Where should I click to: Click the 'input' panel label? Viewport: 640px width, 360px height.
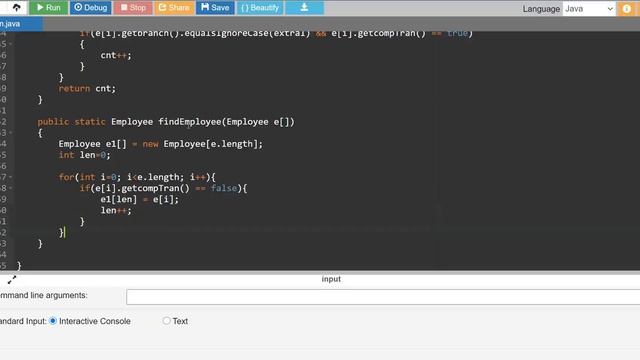331,279
